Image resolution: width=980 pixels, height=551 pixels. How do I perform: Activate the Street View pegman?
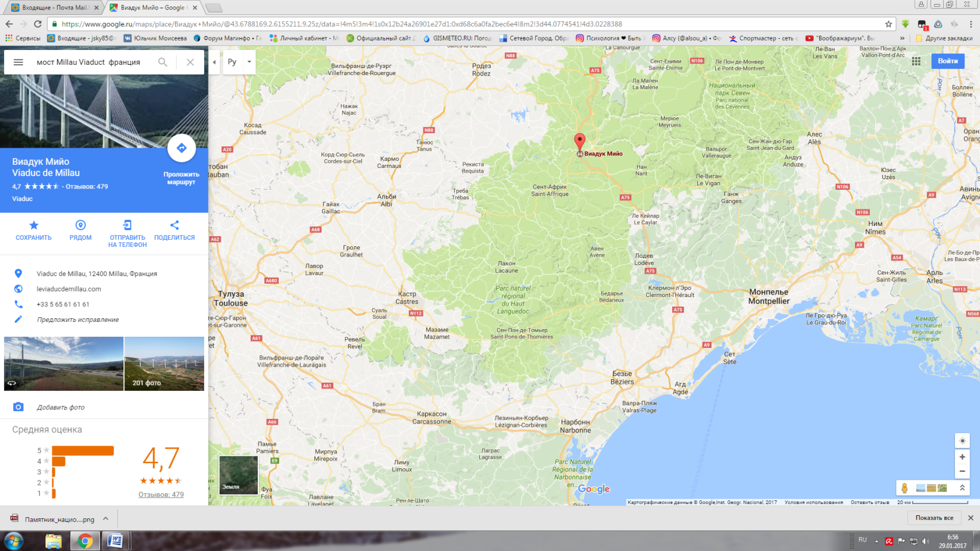coord(904,488)
